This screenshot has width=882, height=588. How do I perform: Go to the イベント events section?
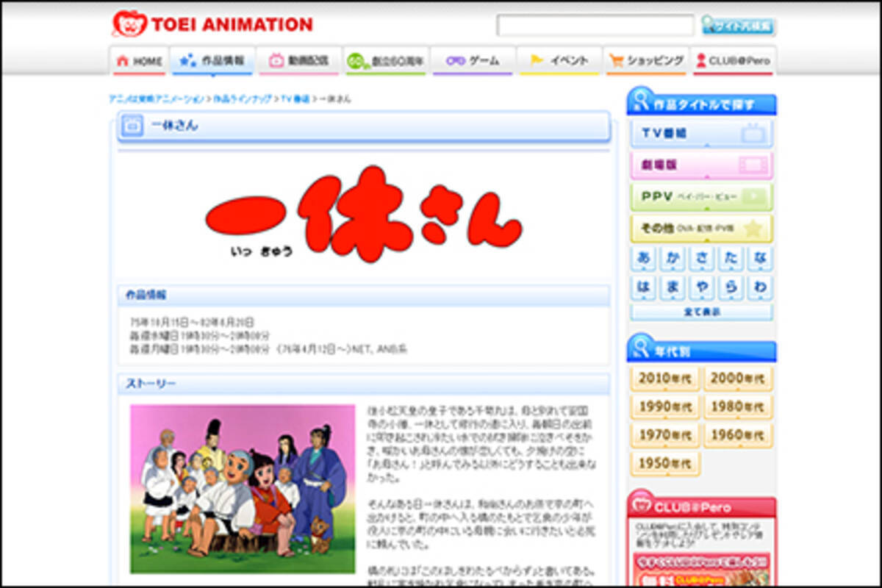(559, 61)
